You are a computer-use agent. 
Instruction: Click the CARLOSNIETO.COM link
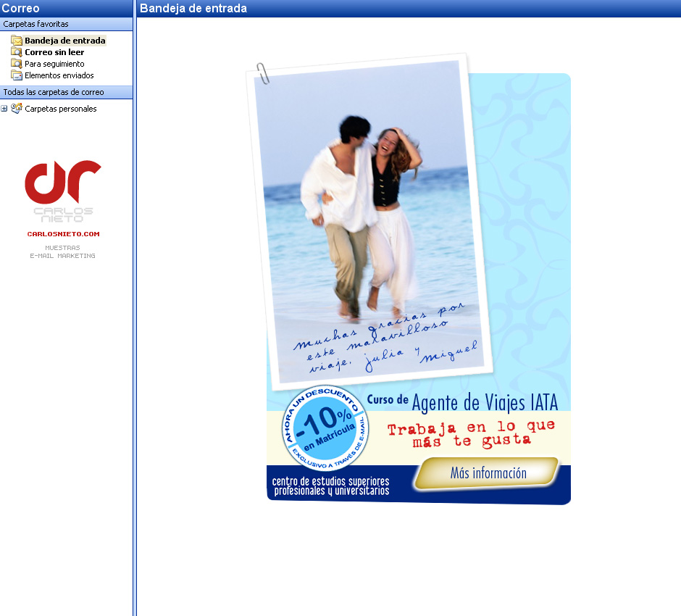point(64,233)
